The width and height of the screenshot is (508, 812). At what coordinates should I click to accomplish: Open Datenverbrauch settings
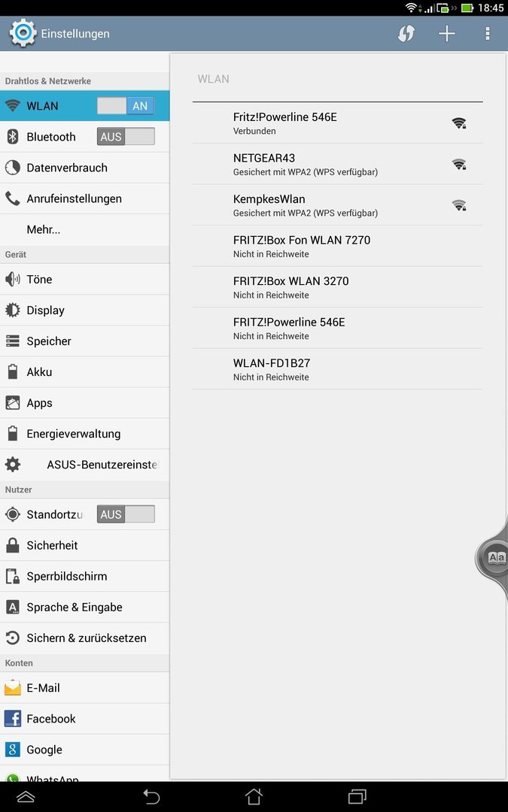click(84, 168)
